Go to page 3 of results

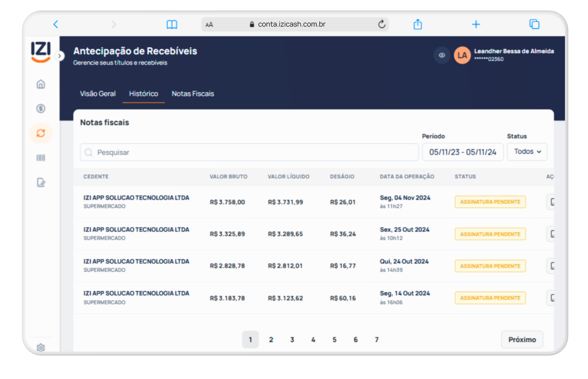pos(292,340)
